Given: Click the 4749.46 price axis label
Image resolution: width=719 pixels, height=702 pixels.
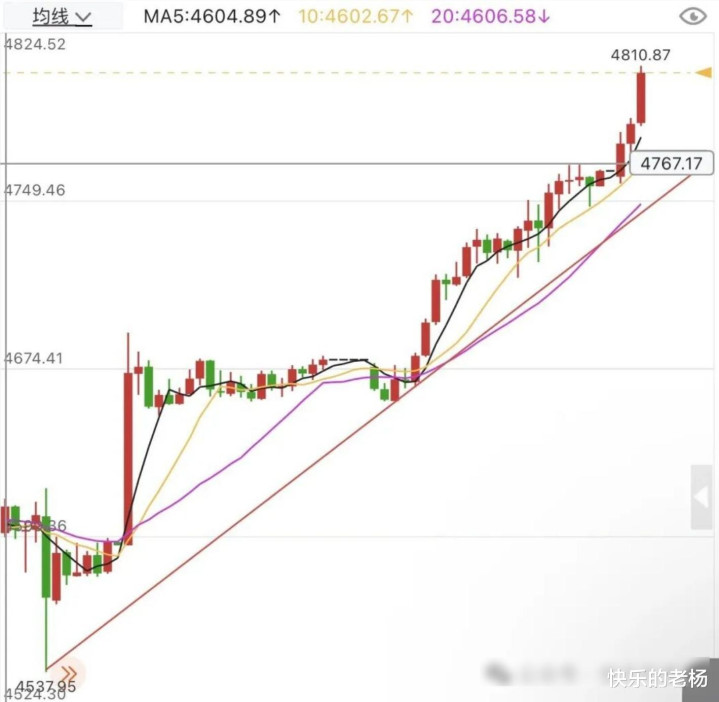Looking at the screenshot, I should pyautogui.click(x=35, y=190).
